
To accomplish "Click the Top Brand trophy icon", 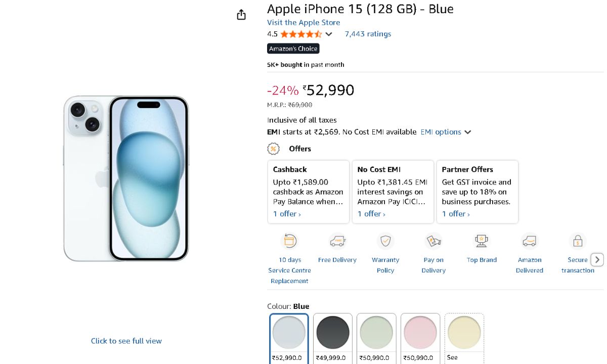I will coord(482,241).
